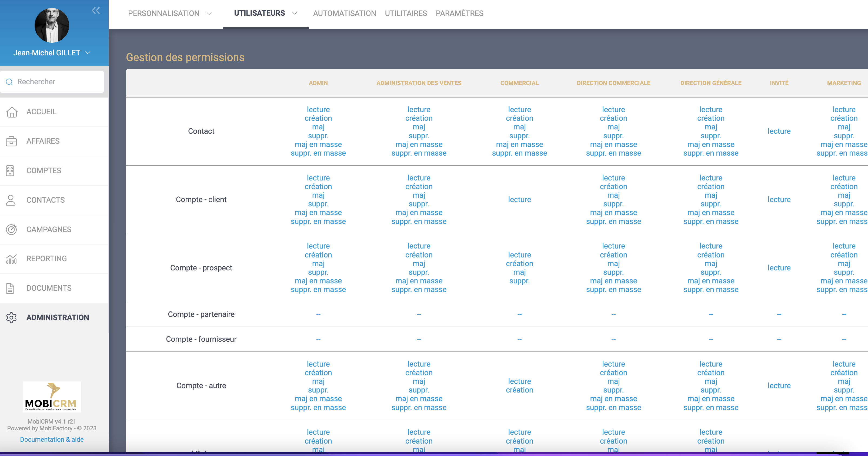Expand the Utilisateurs dropdown chevron

[x=295, y=14]
